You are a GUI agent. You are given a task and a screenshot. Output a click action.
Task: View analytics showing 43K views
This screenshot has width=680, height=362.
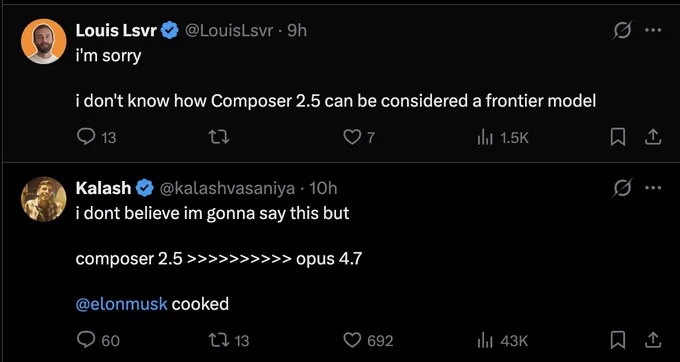[502, 341]
